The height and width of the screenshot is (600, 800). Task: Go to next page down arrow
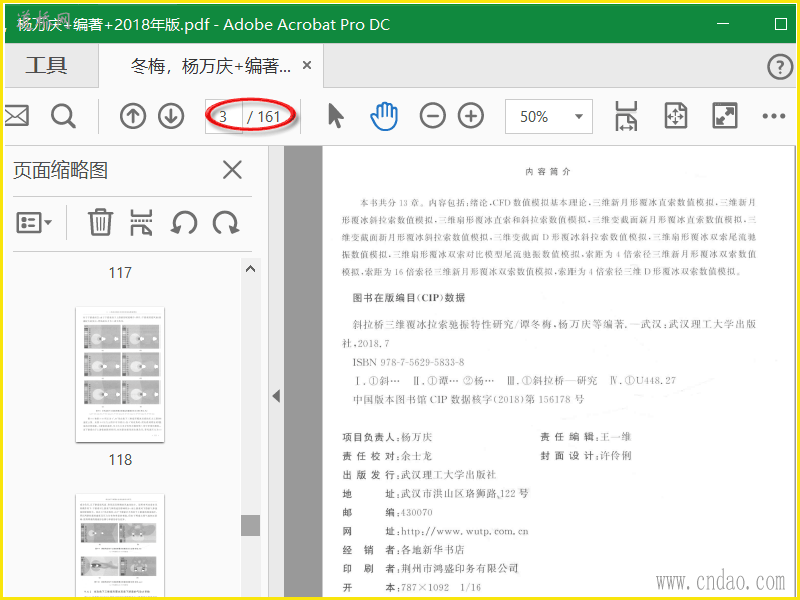(x=171, y=116)
